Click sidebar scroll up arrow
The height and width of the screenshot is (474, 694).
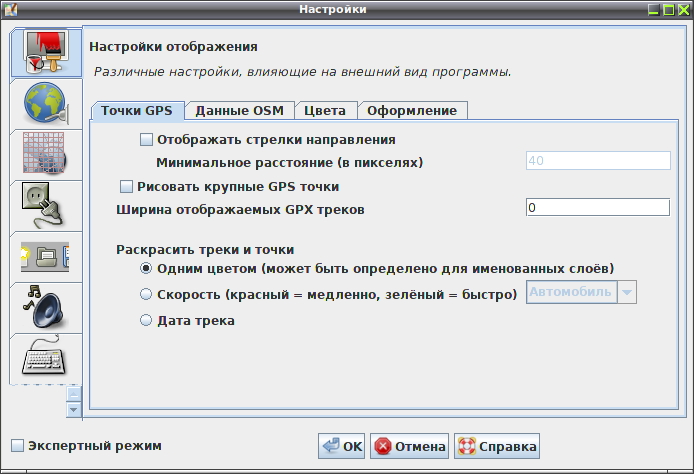[x=73, y=394]
